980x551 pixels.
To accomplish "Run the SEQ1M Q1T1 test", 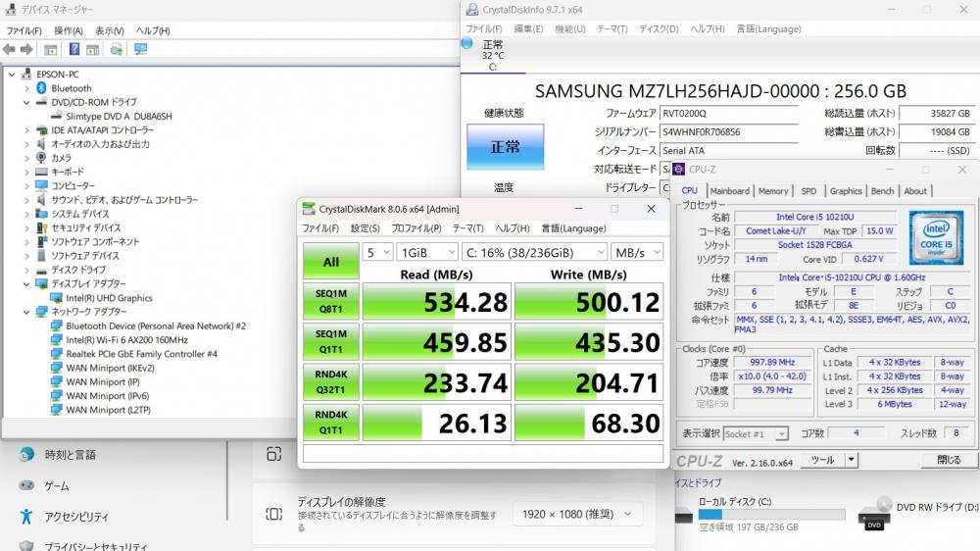I will tap(331, 341).
